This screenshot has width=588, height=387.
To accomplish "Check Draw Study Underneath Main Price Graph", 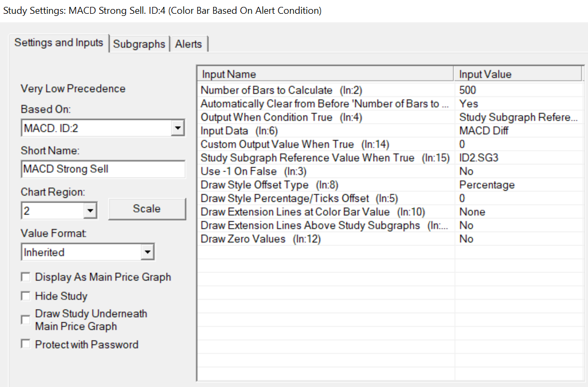I will tap(25, 320).
